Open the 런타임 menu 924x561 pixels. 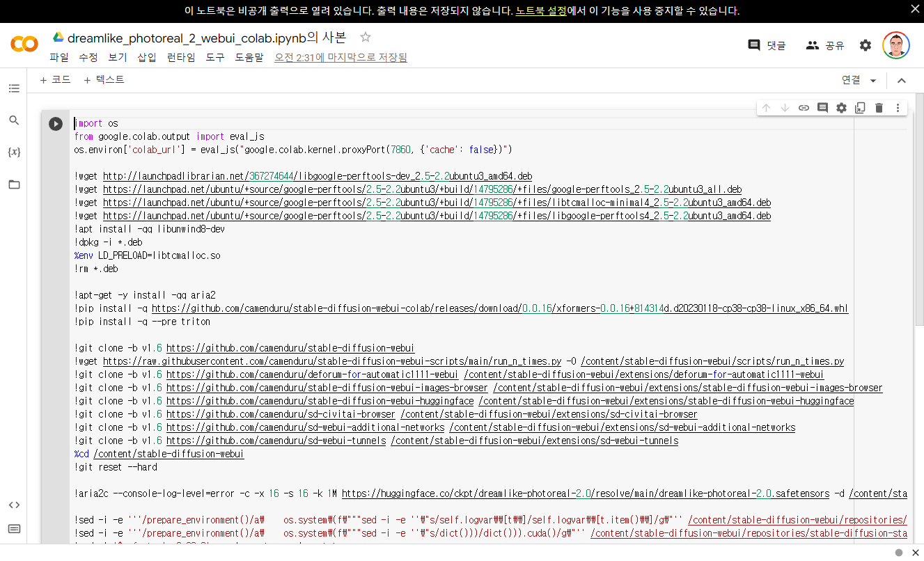pyautogui.click(x=181, y=57)
